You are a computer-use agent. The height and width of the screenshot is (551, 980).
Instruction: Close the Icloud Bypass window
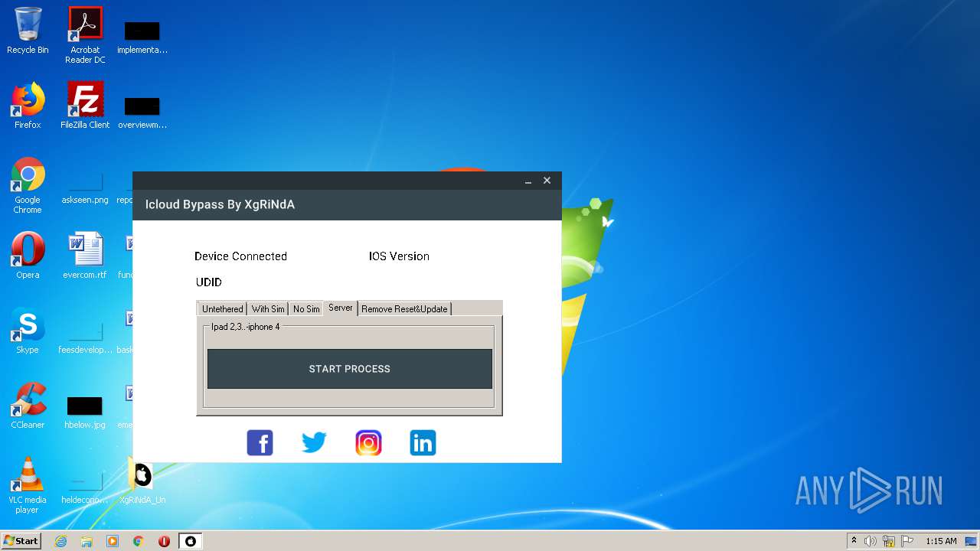(x=547, y=181)
